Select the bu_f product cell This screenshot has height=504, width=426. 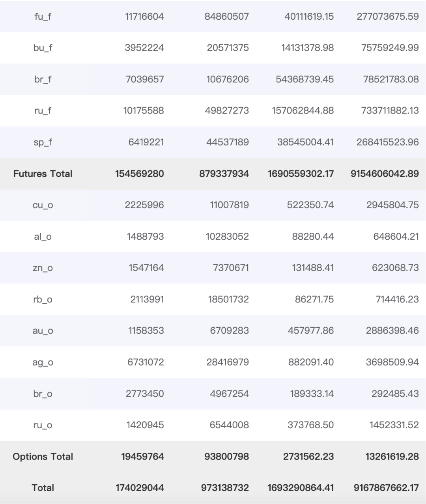(x=43, y=48)
